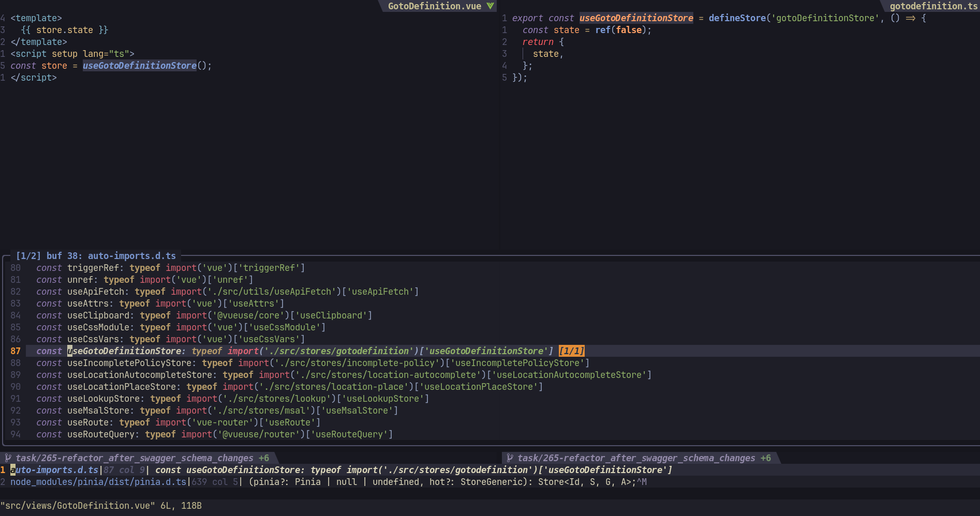Click the 'state,' return property in right pane

(x=548, y=54)
